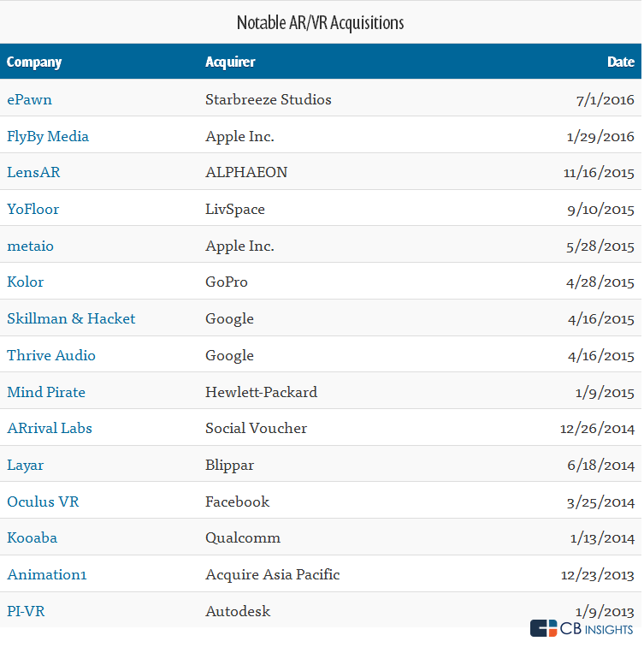Screen dimensions: 644x653
Task: Click the Facebook acquirer cell
Action: tap(237, 502)
